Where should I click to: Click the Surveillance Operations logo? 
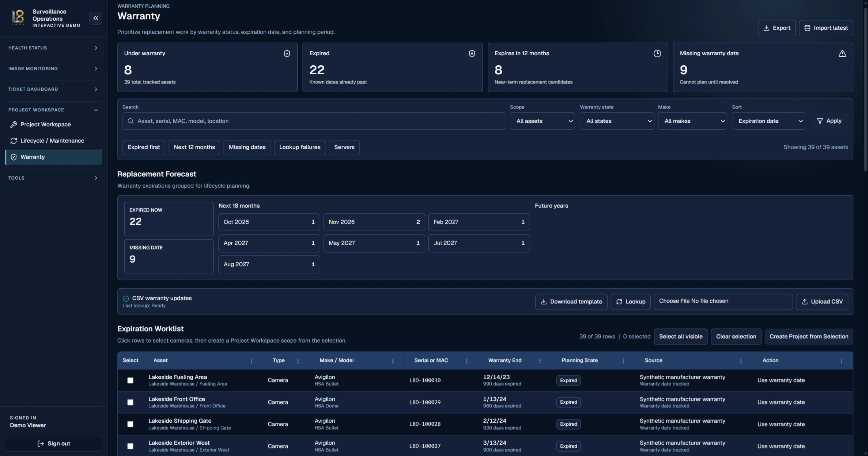pos(18,18)
